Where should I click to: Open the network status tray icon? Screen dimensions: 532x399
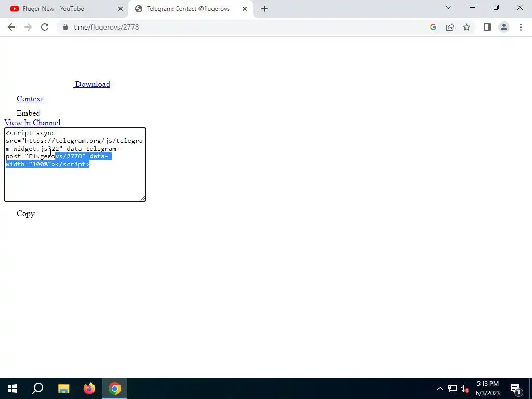coord(453,389)
